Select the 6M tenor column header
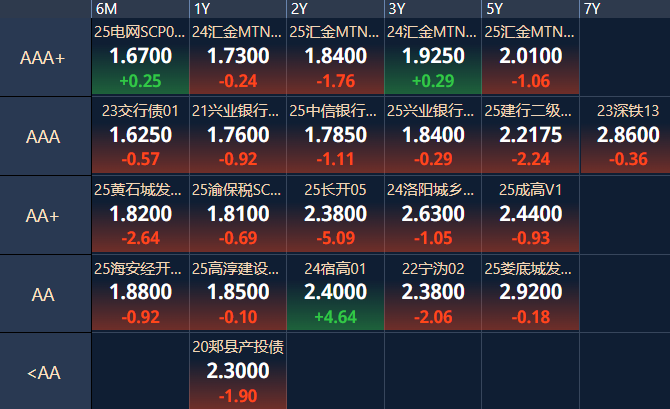The image size is (670, 409). pyautogui.click(x=141, y=9)
